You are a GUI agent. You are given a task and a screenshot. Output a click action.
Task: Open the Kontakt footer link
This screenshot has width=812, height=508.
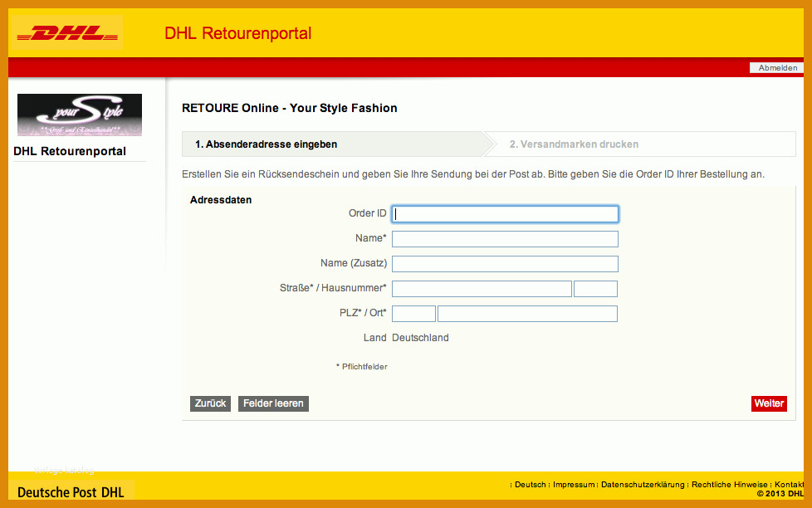tap(790, 485)
